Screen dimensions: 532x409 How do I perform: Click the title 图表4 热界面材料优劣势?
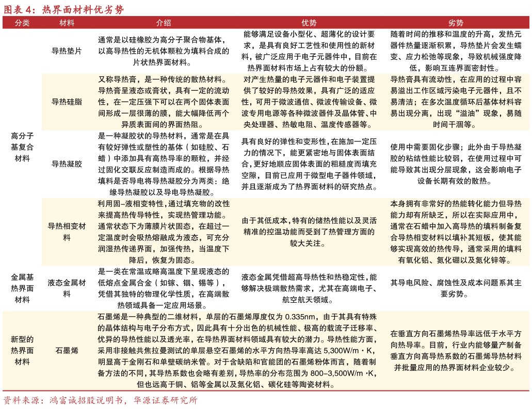[64, 9]
